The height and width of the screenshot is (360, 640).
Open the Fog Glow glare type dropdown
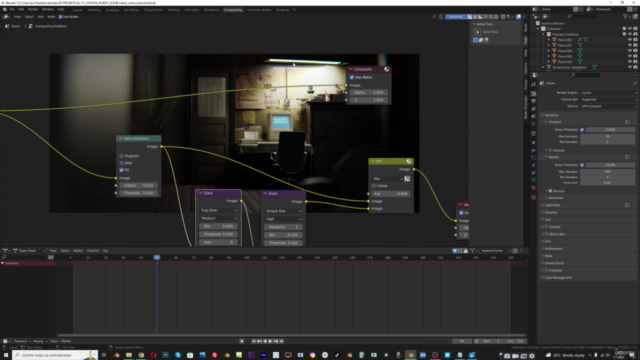click(218, 210)
